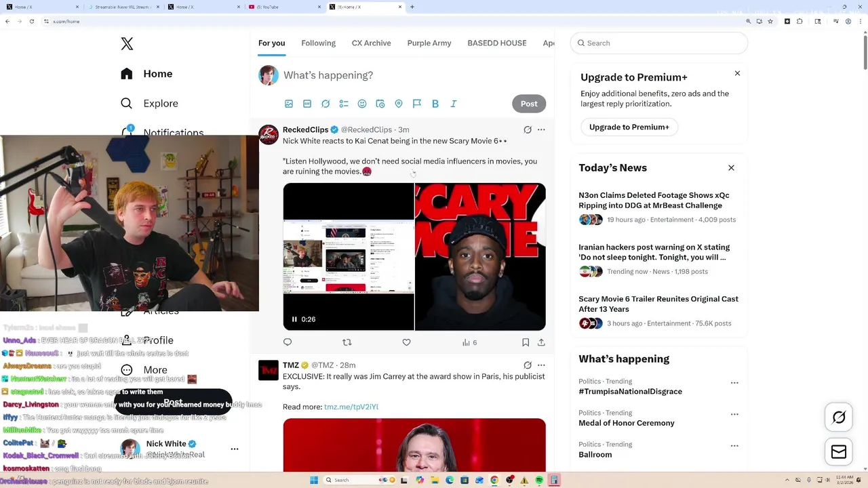Open the Explore page in sidebar
Screen dimensions: 868x488
point(149,104)
